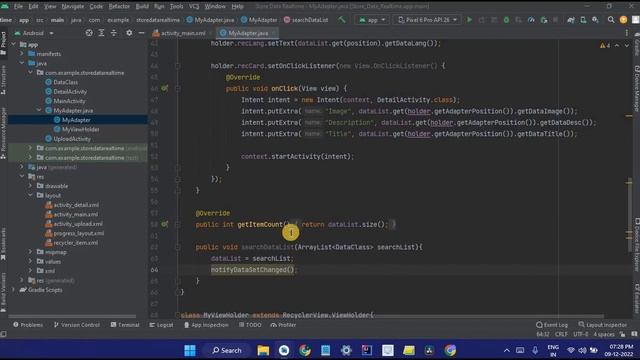The image size is (640, 360).
Task: Collapse the app module node
Action: point(14,44)
